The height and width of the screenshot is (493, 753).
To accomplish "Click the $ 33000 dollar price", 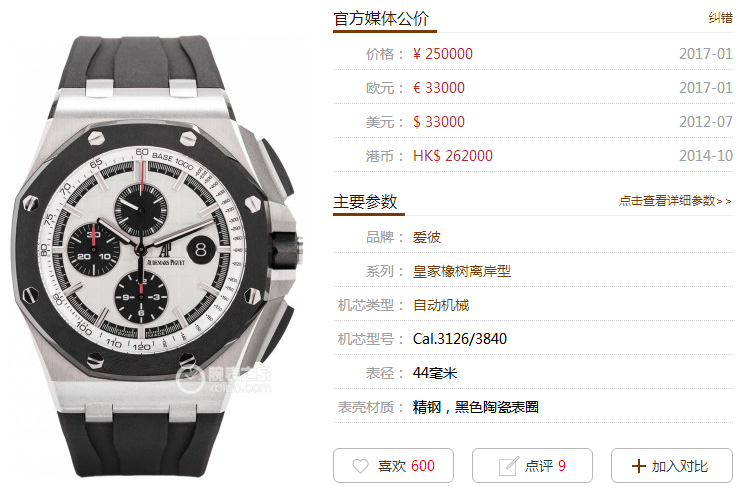I will pyautogui.click(x=439, y=122).
